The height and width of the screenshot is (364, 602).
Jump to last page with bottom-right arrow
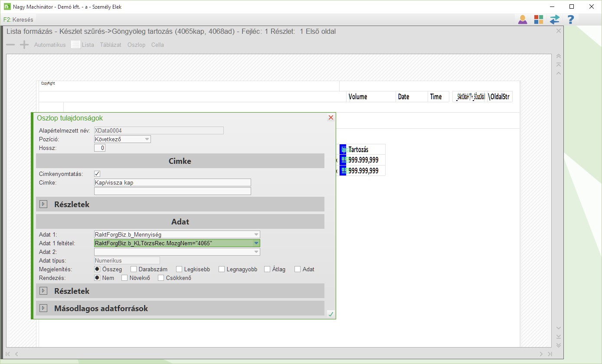(x=550, y=354)
